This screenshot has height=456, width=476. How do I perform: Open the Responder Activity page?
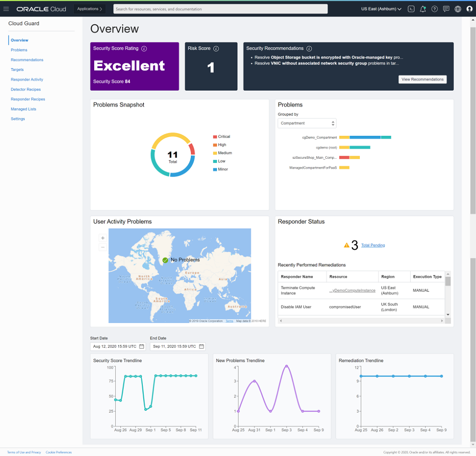(27, 80)
